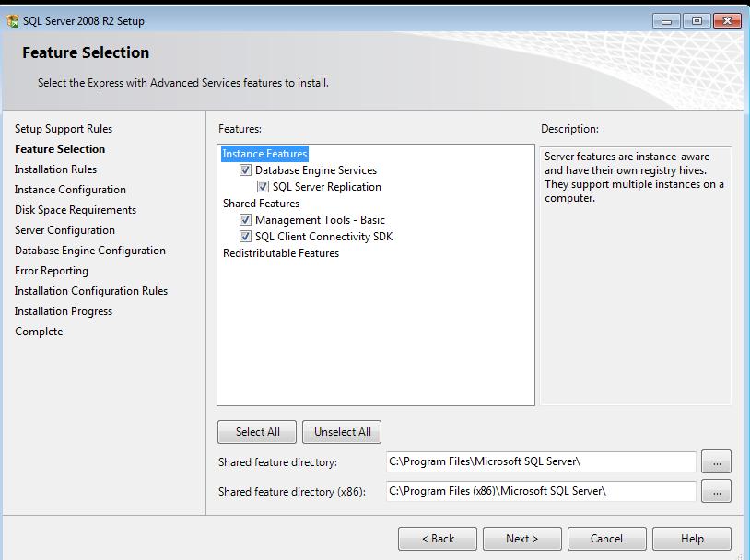The image size is (750, 560).
Task: Click the Installation Configuration Rules step
Action: coord(91,291)
